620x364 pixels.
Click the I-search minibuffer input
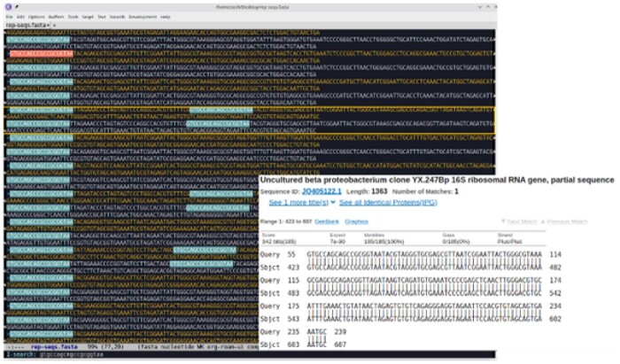[133, 355]
